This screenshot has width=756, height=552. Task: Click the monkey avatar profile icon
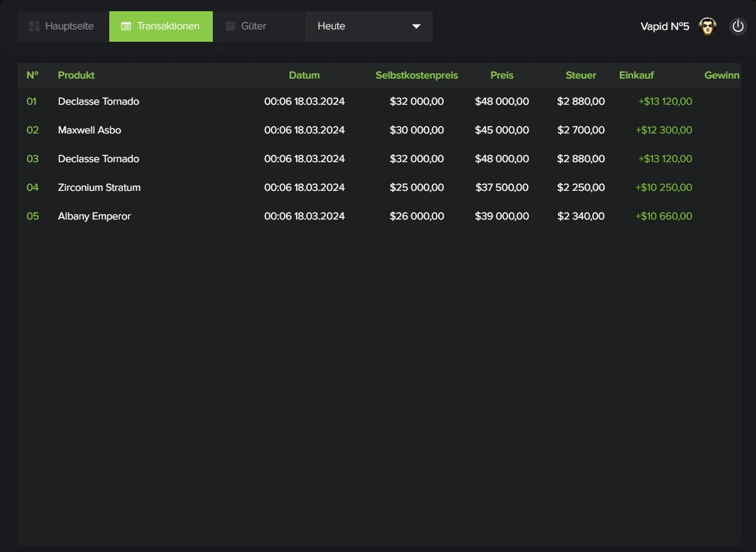click(707, 26)
